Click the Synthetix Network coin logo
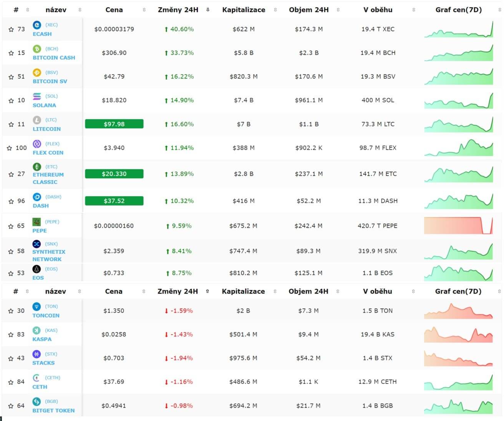 [x=36, y=244]
